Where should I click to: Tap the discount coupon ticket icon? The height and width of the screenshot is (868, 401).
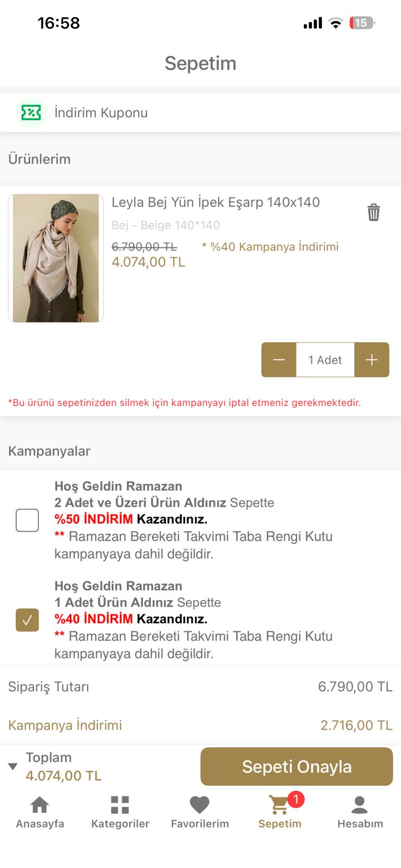coord(31,113)
